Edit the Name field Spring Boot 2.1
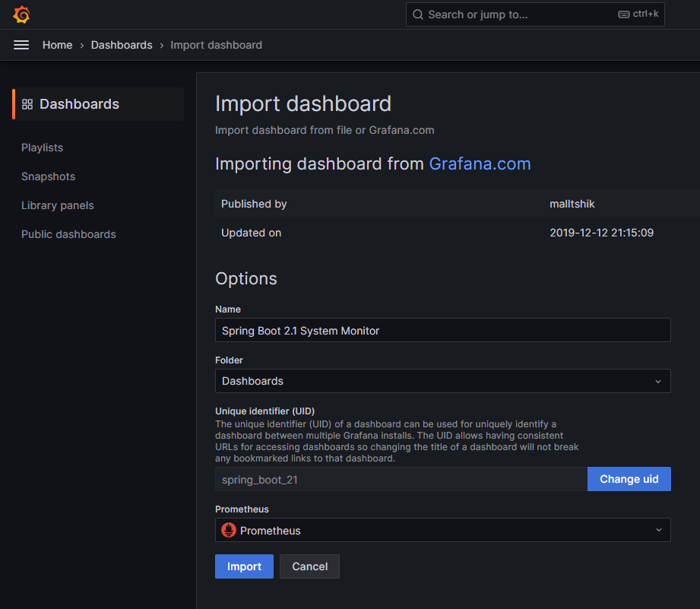This screenshot has height=609, width=700. point(442,330)
